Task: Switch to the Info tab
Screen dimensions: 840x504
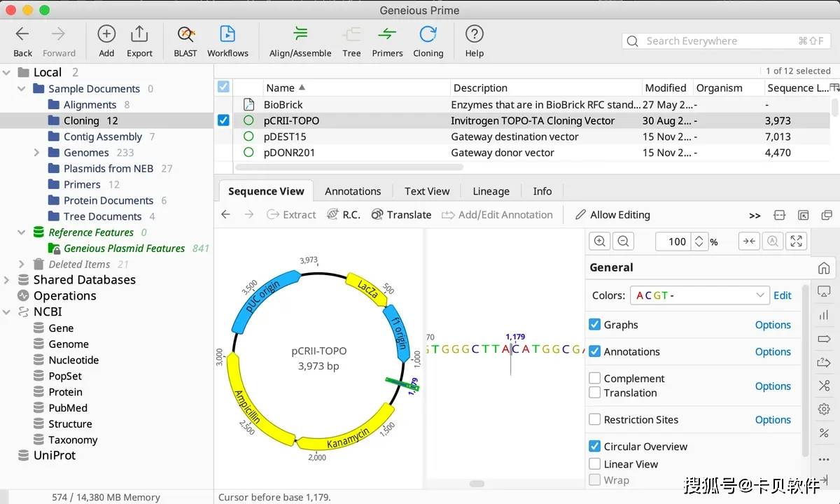Action: (542, 191)
